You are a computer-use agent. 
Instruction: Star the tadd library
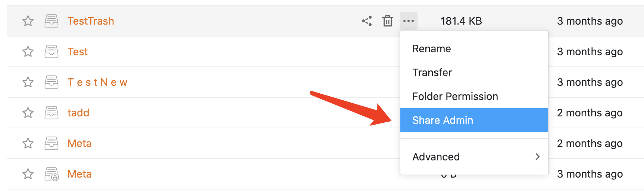[28, 113]
